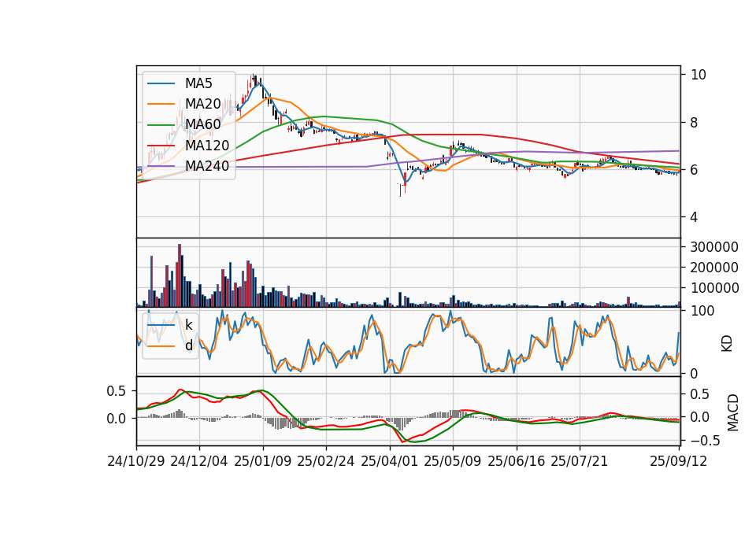Click the MA60 legend label
The width and height of the screenshot is (756, 543).
[202, 124]
